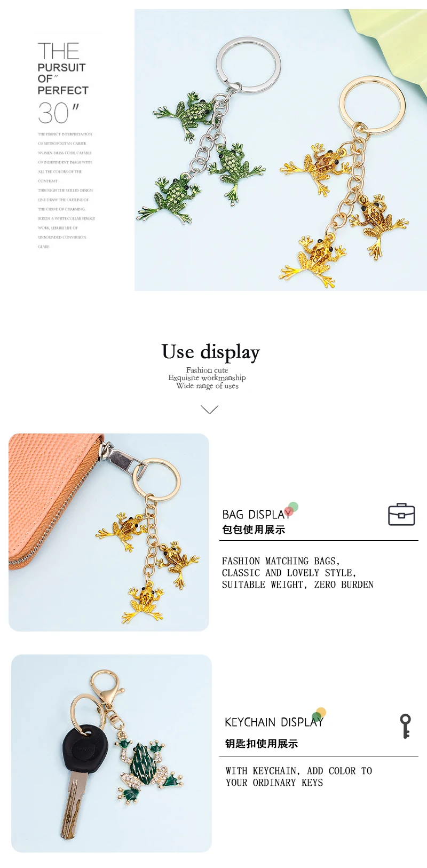The height and width of the screenshot is (868, 427).
Task: Click the Use display heading
Action: [x=211, y=352]
